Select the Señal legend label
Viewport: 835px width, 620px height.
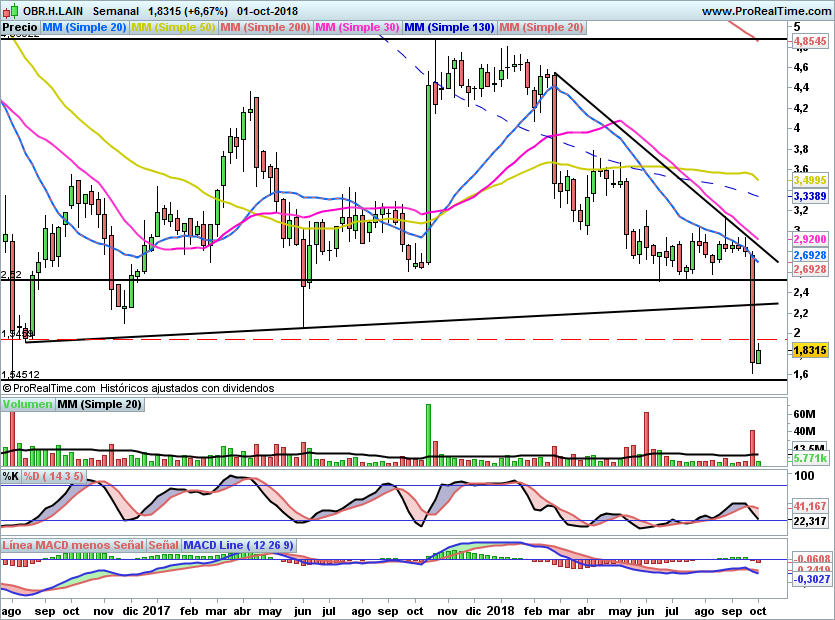pyautogui.click(x=163, y=545)
